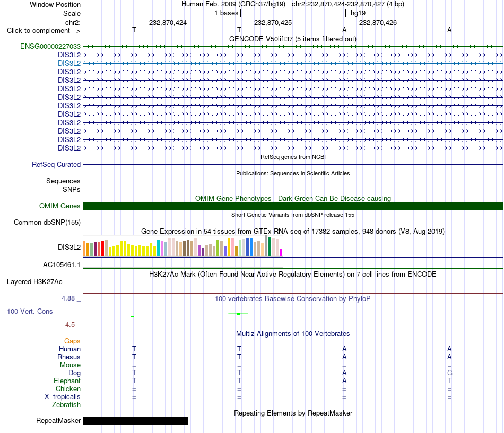Click the ENSG00000227033 gene label
This screenshot has height=433, width=504.
point(50,47)
